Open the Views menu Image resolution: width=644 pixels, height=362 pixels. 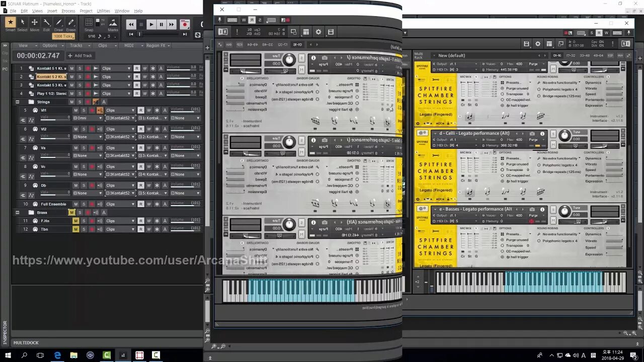point(37,11)
